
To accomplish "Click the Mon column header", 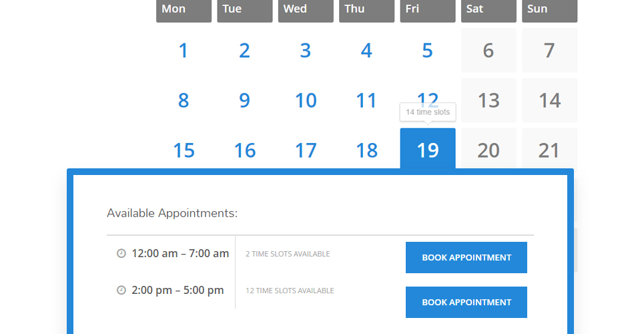I will [x=184, y=10].
